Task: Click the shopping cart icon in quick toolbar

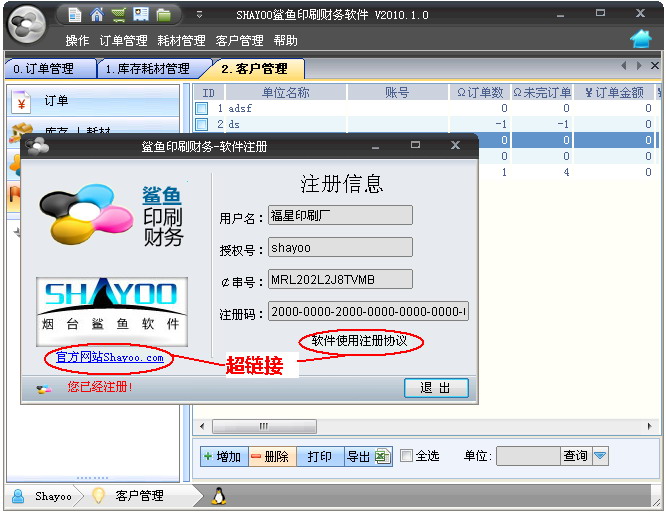Action: point(119,15)
